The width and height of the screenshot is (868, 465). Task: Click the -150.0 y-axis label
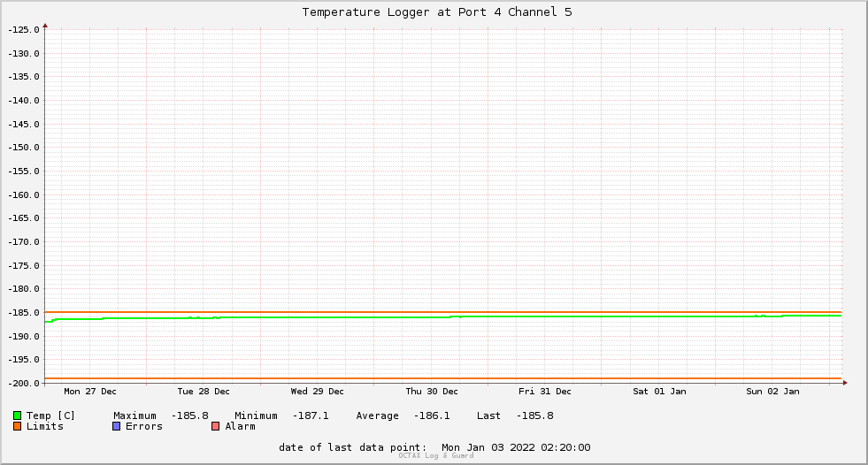coord(24,148)
